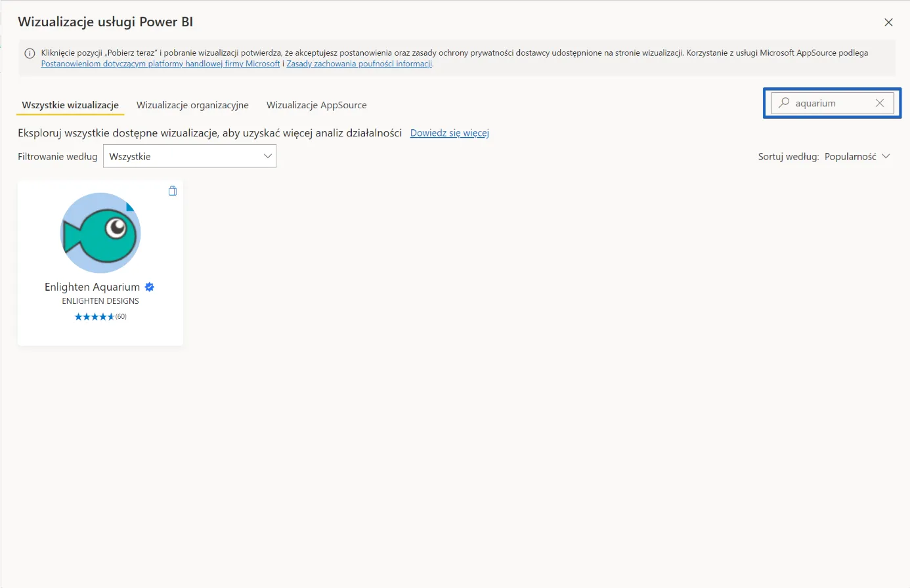The width and height of the screenshot is (910, 588).
Task: Click the ENLIGHTEN DESIGNS publisher name
Action: click(x=100, y=301)
